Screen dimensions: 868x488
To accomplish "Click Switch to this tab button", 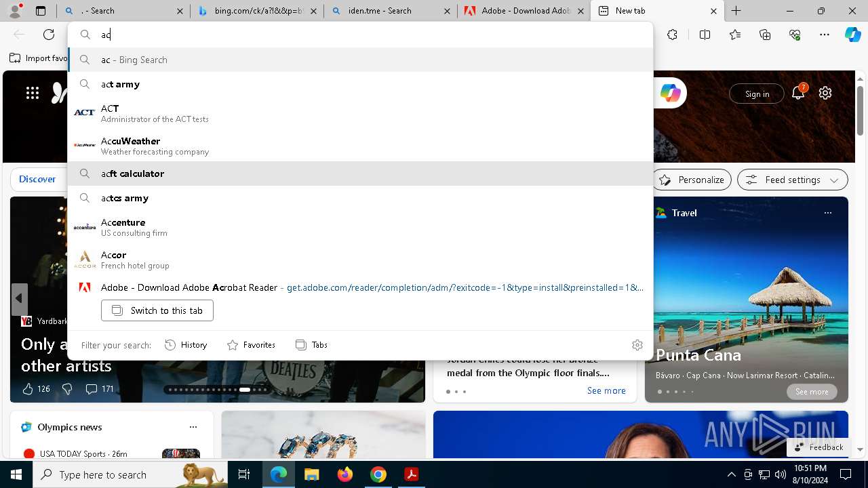I will pos(157,310).
